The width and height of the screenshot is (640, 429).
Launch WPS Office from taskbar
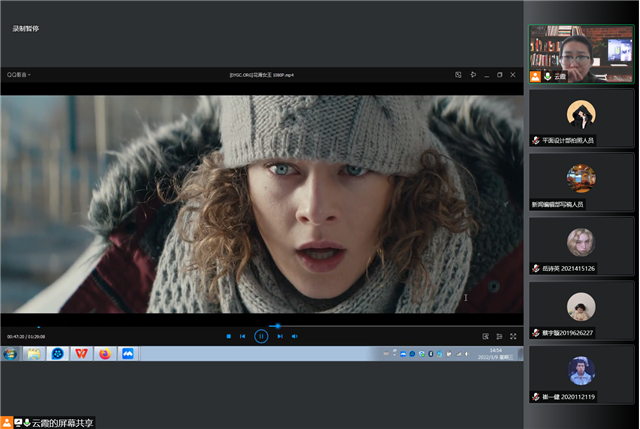[x=81, y=353]
